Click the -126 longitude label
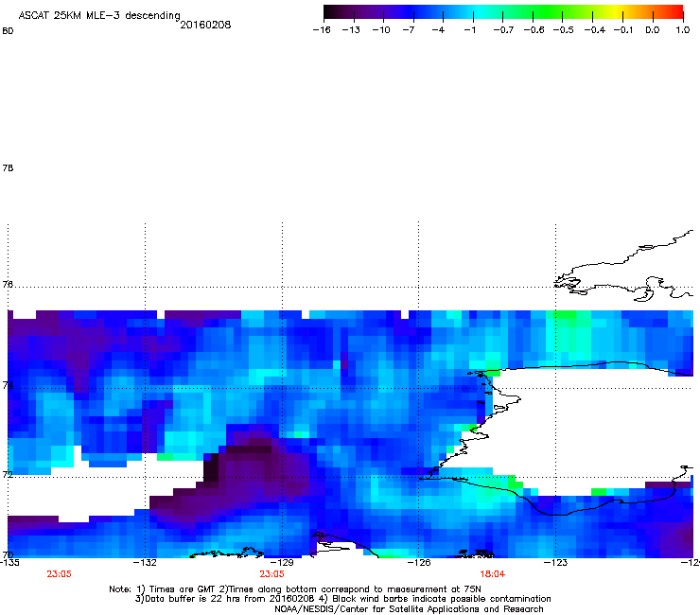This screenshot has width=700, height=615. [419, 563]
